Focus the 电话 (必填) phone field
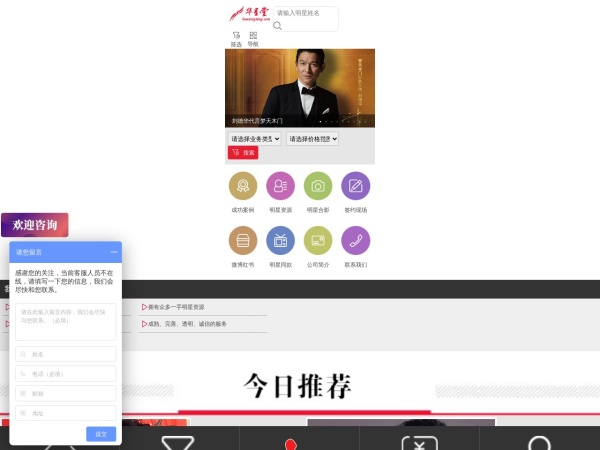 coord(65,373)
